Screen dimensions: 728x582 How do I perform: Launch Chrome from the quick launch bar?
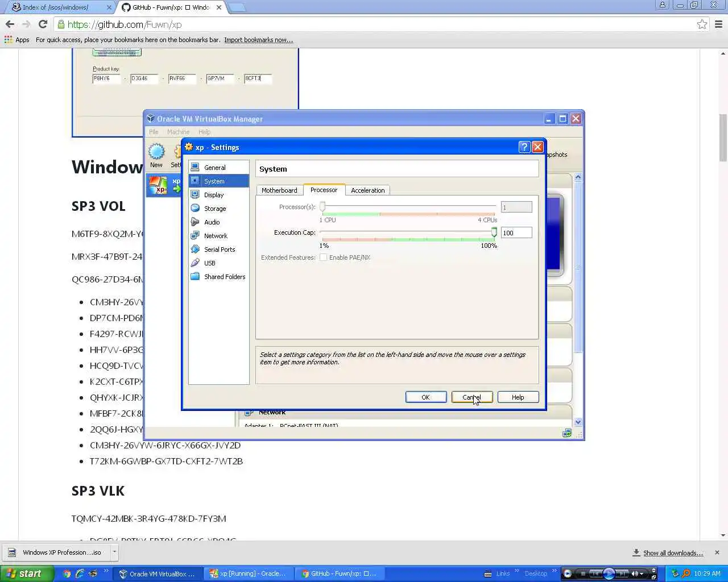67,573
